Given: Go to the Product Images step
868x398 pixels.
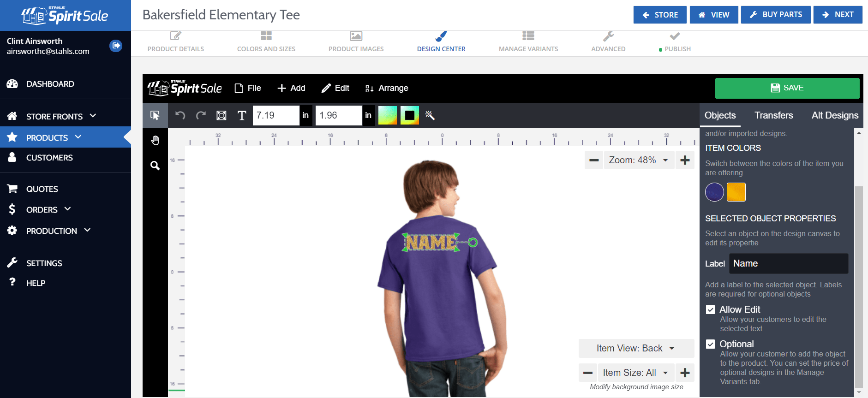Looking at the screenshot, I should pyautogui.click(x=356, y=42).
